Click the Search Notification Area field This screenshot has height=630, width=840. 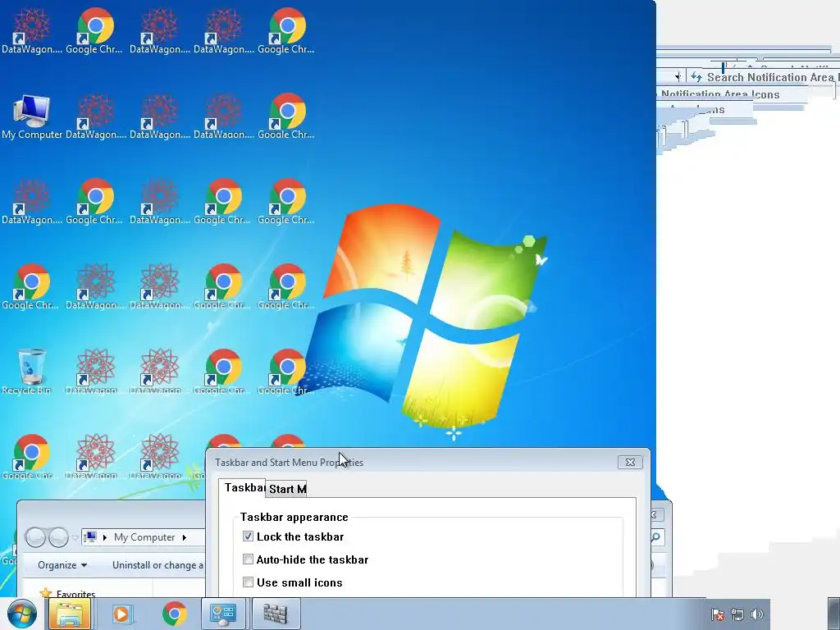773,77
